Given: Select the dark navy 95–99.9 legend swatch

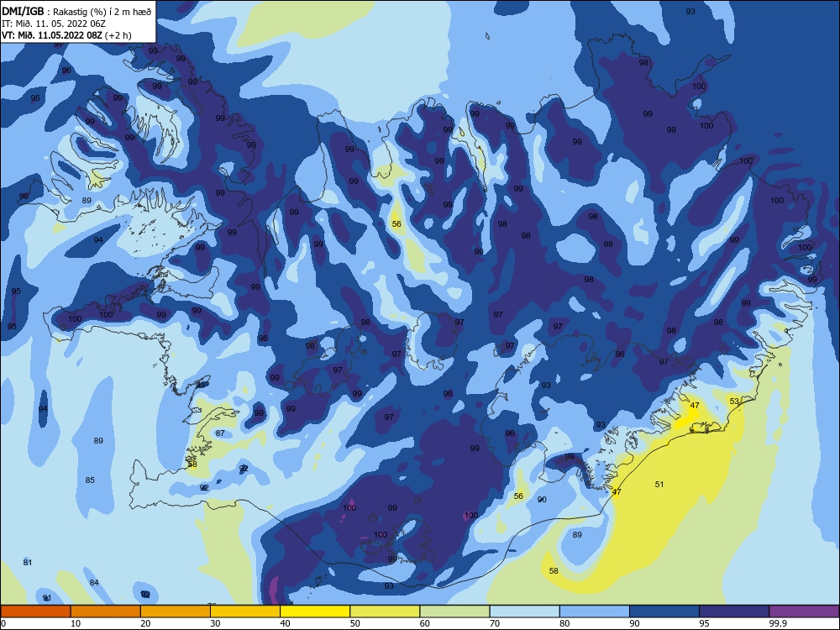Looking at the screenshot, I should click(x=734, y=612).
